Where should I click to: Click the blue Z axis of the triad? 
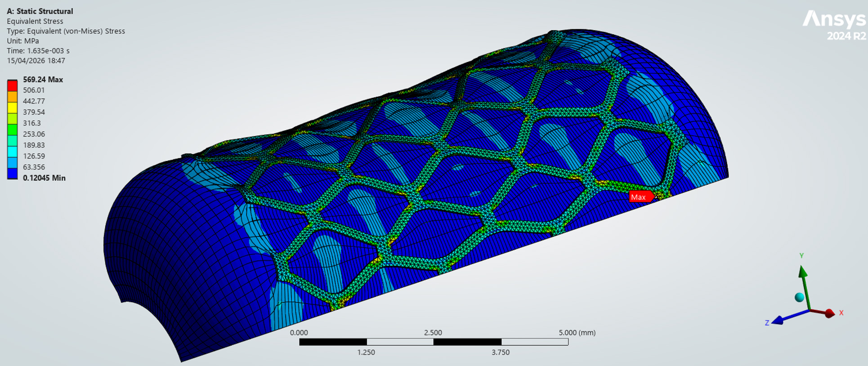(x=790, y=317)
